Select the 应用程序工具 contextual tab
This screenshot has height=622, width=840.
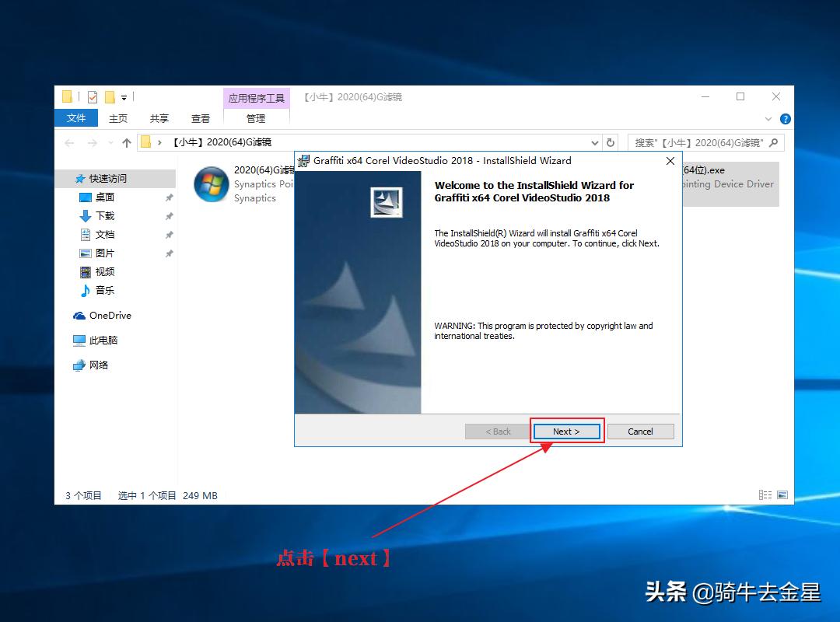click(256, 98)
